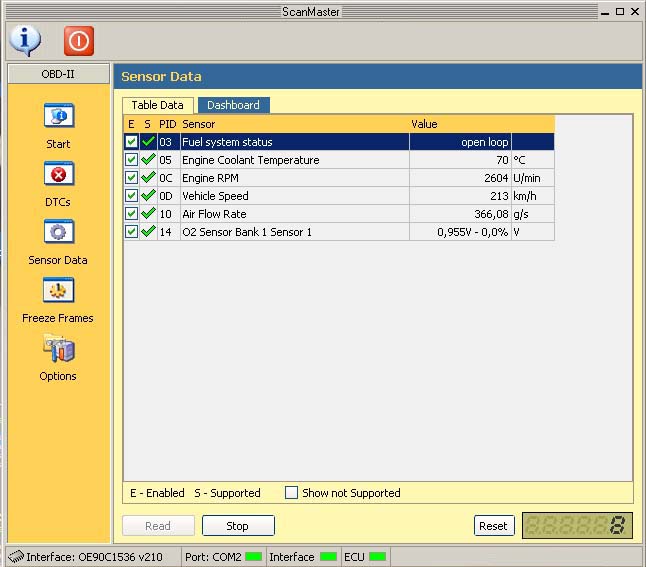Click the Reset button
Image resolution: width=646 pixels, height=567 pixels.
pos(494,526)
